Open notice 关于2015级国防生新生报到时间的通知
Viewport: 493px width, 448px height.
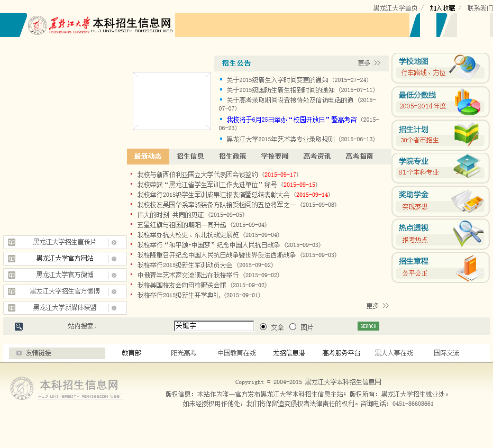click(x=280, y=90)
